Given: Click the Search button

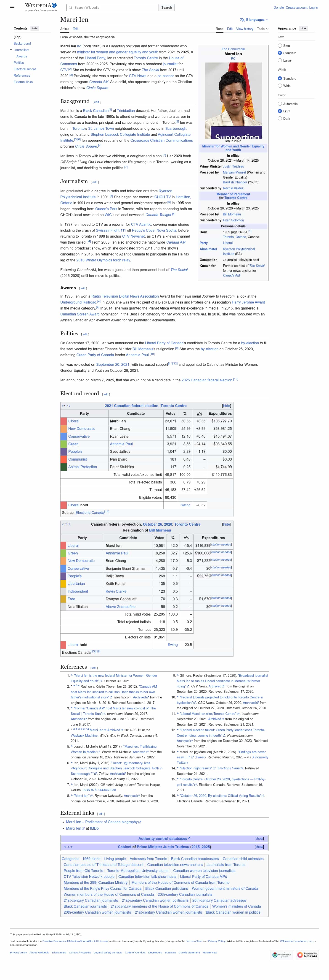Looking at the screenshot, I should (166, 8).
